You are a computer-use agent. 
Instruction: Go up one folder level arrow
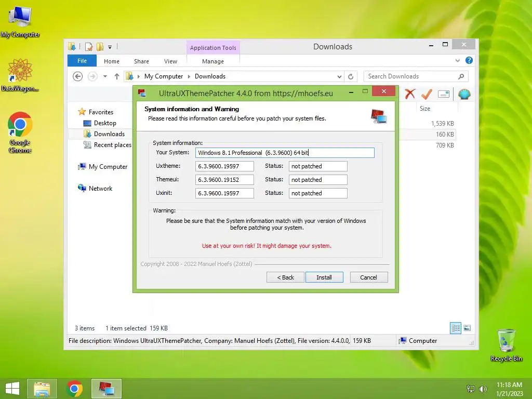tap(117, 76)
